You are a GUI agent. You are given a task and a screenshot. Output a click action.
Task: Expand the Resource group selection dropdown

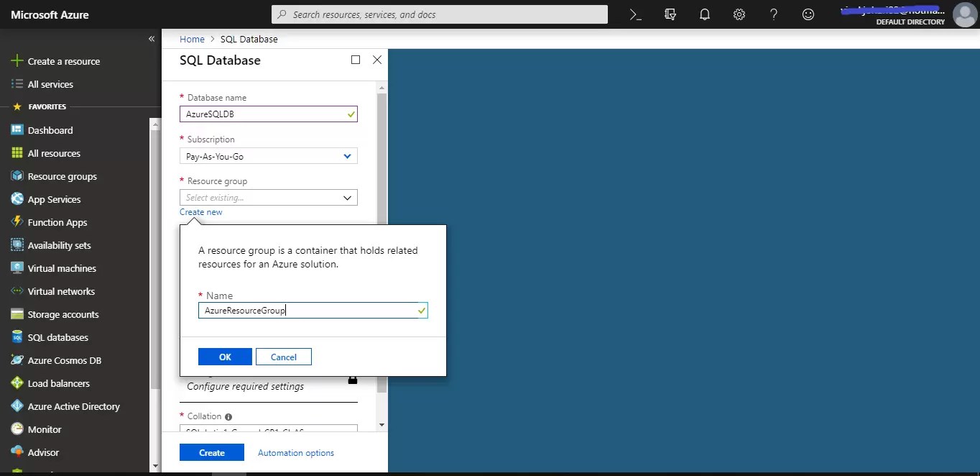(x=268, y=197)
